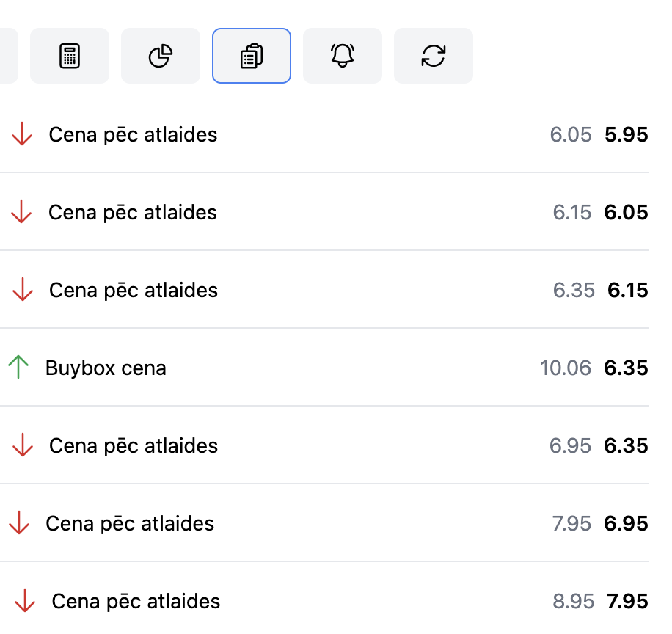Open the calculator tool
This screenshot has height=634, width=672.
pyautogui.click(x=70, y=56)
